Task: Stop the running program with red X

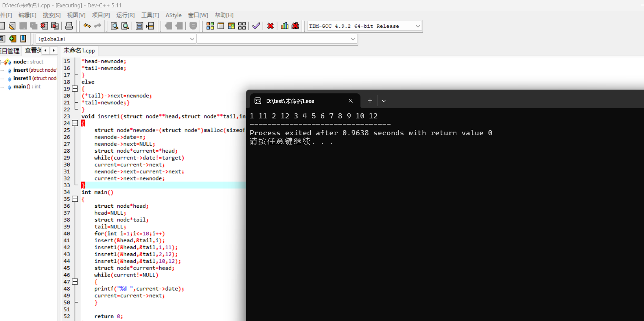Action: click(x=270, y=26)
